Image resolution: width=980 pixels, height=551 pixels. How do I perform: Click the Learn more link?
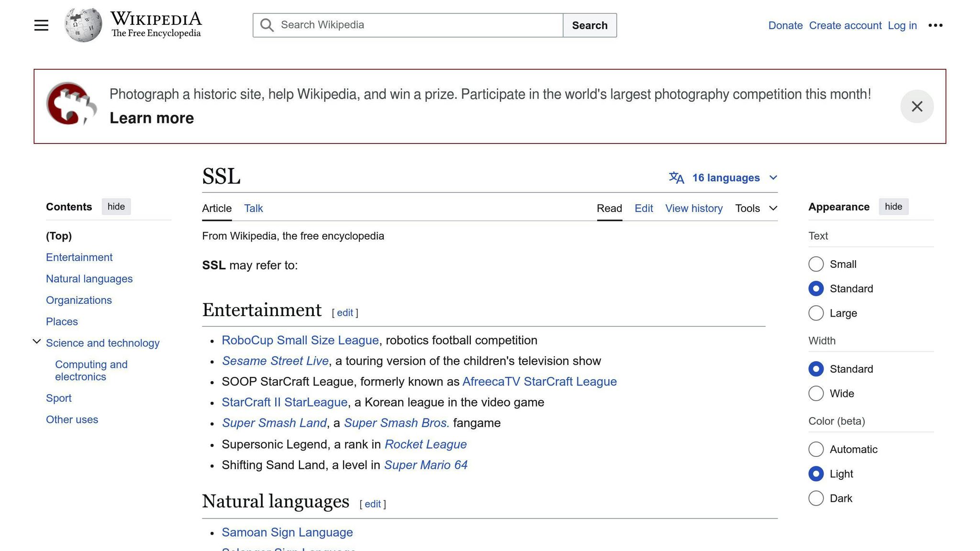151,117
